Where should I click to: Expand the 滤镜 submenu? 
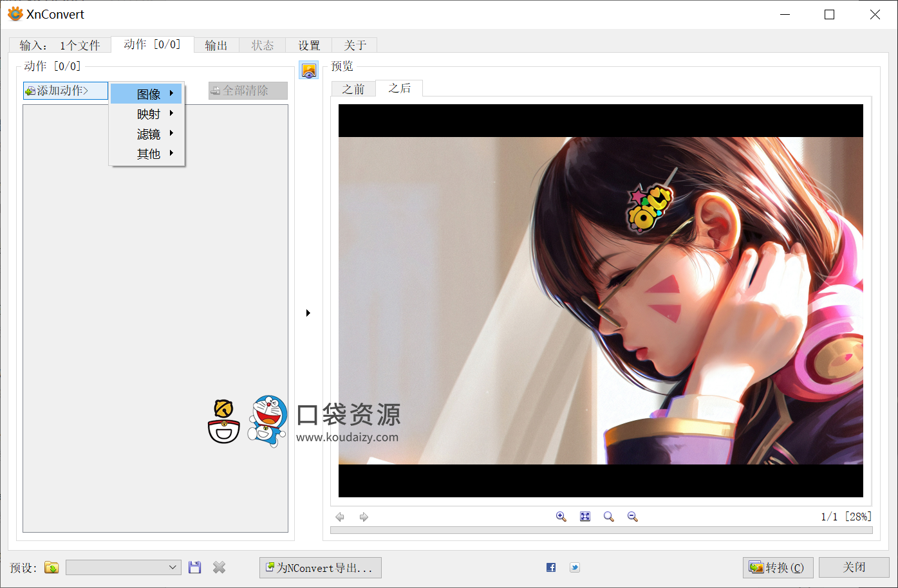click(147, 134)
